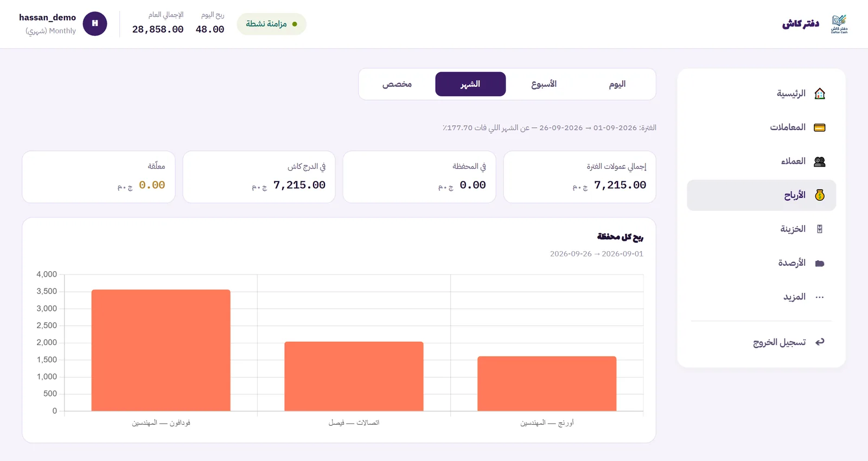Click the three-dots icon beside المزيد
Viewport: 868px width, 461px height.
point(820,297)
